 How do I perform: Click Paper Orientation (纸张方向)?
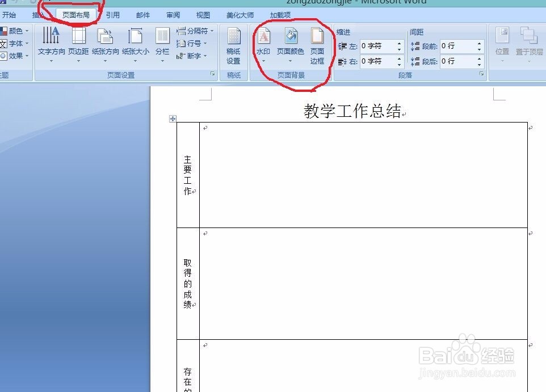tap(106, 45)
